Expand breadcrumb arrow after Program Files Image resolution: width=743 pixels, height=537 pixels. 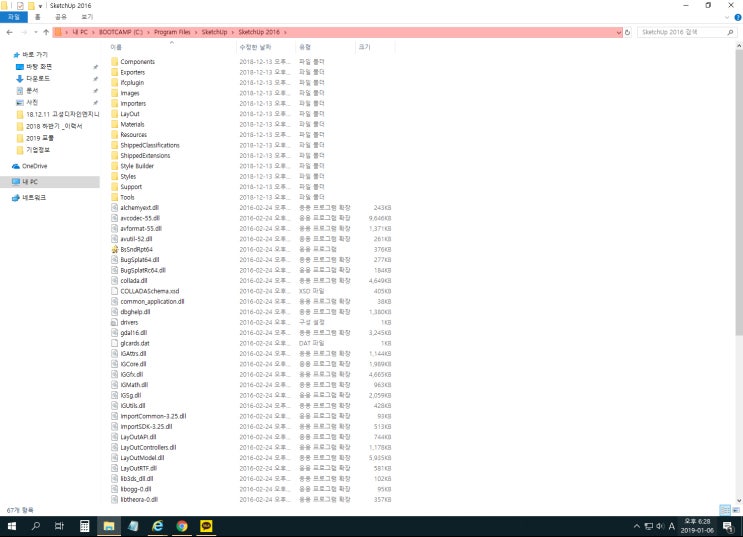click(x=196, y=32)
